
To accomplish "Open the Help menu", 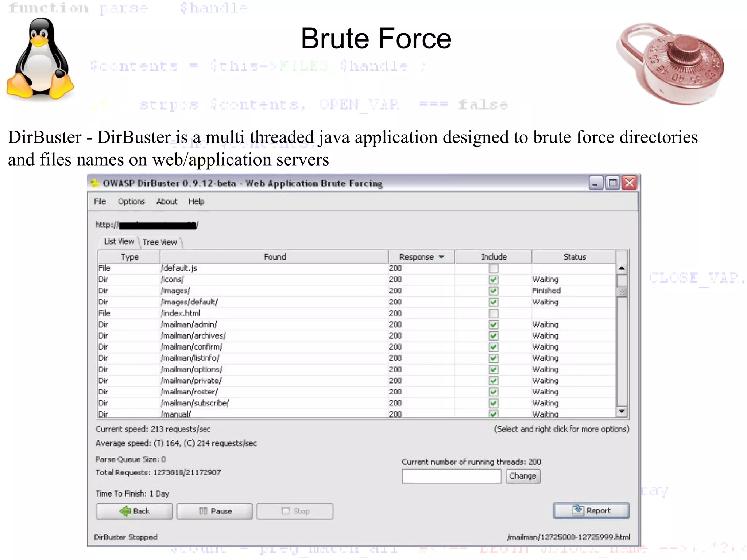I will pos(196,201).
